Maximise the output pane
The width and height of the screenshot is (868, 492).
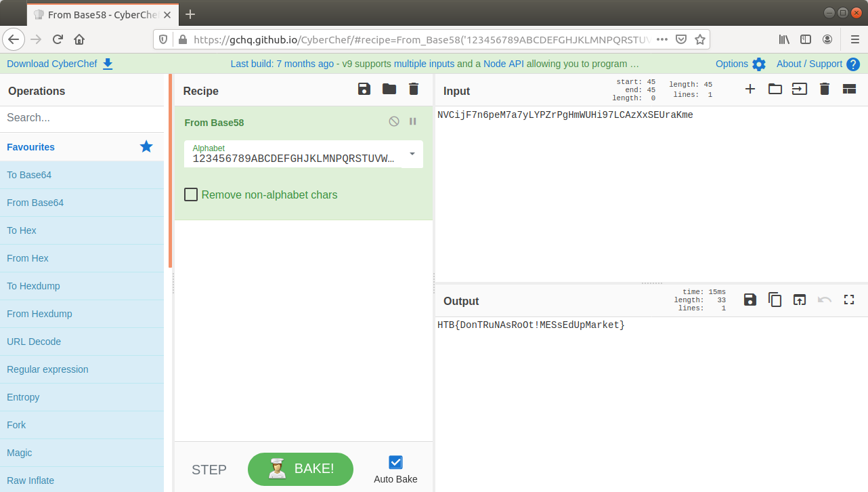pyautogui.click(x=849, y=300)
